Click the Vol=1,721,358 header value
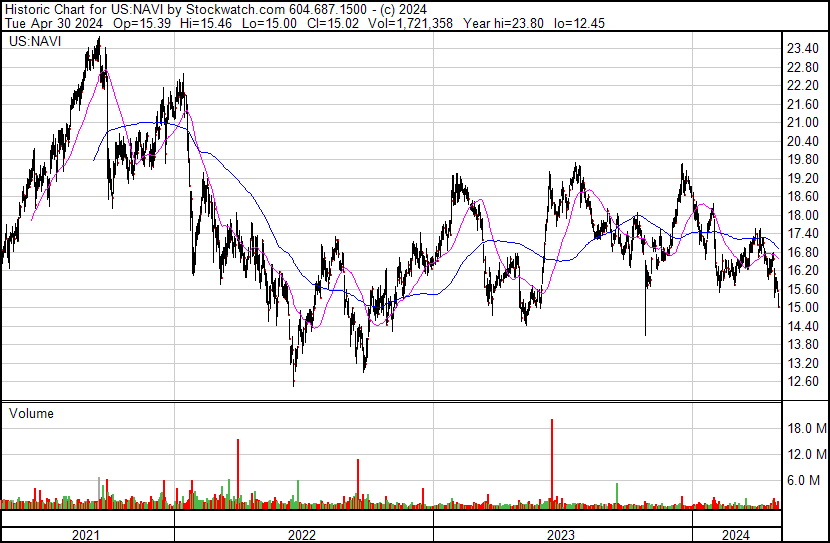Image resolution: width=830 pixels, height=543 pixels. (x=410, y=23)
